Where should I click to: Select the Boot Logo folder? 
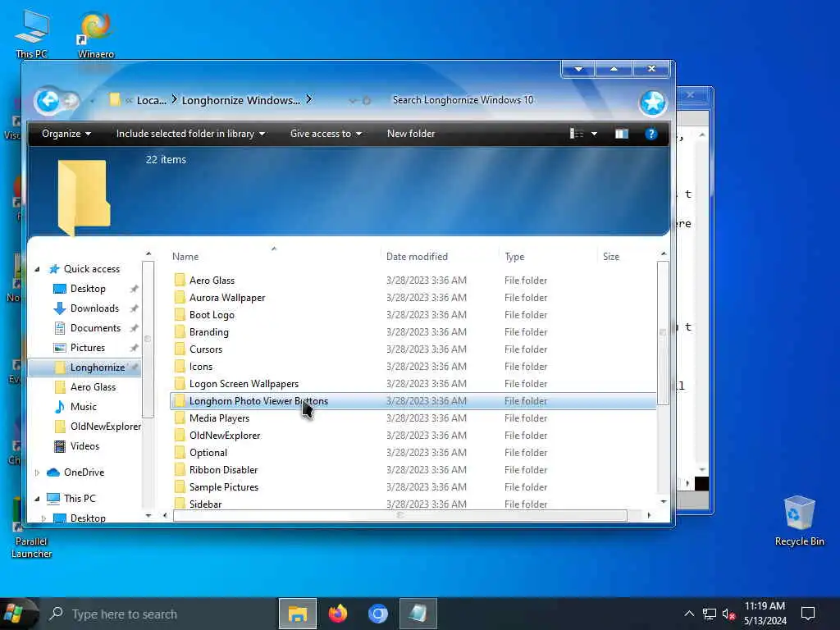[212, 315]
